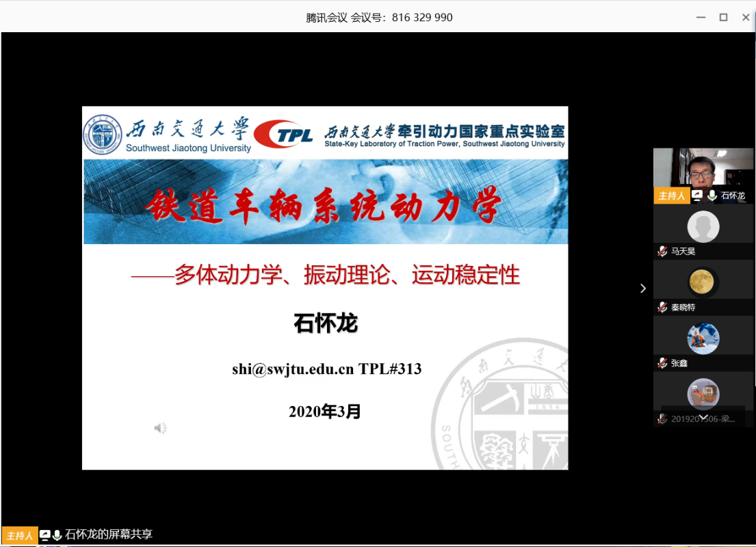Viewport: 756px width, 547px height.
Task: Select 秦晓特 moon avatar
Action: point(703,282)
